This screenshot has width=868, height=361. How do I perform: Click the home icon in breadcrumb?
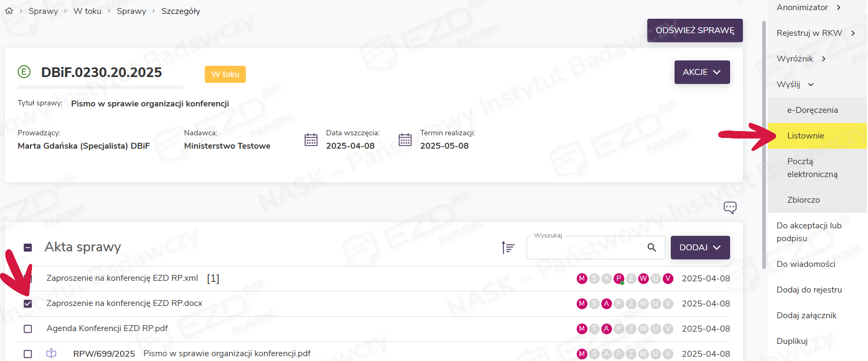pos(9,11)
